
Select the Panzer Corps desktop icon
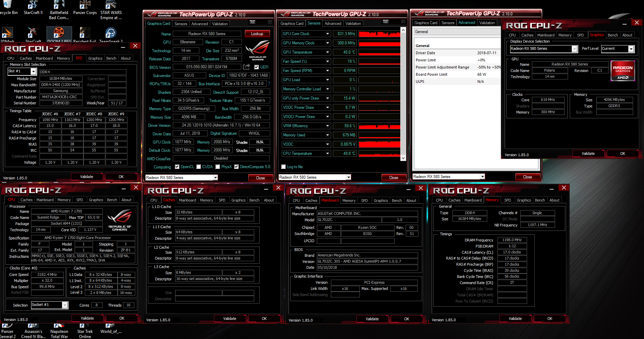85,8
